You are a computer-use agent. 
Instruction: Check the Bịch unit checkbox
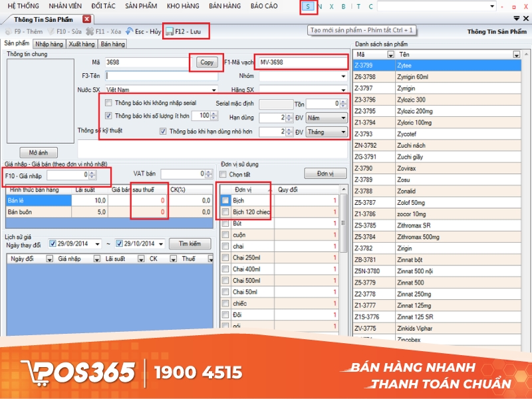[x=225, y=201]
